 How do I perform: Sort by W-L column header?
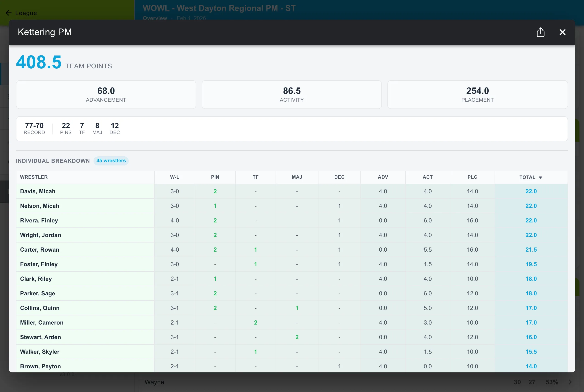(175, 177)
